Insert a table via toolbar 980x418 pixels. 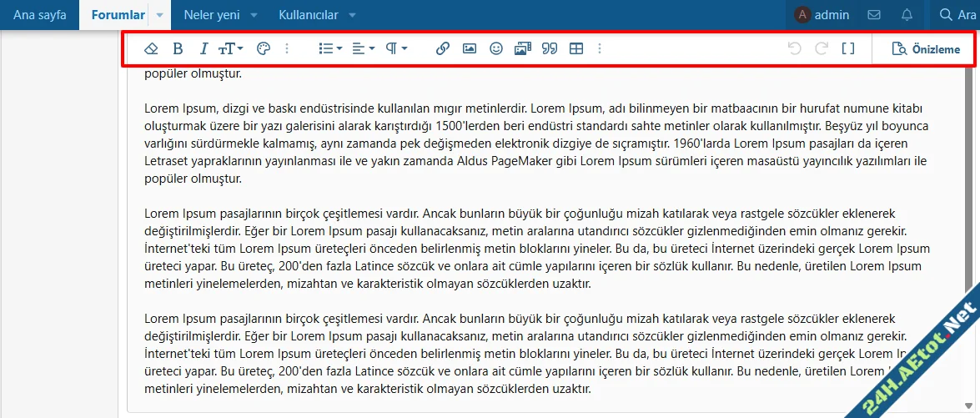pos(576,49)
